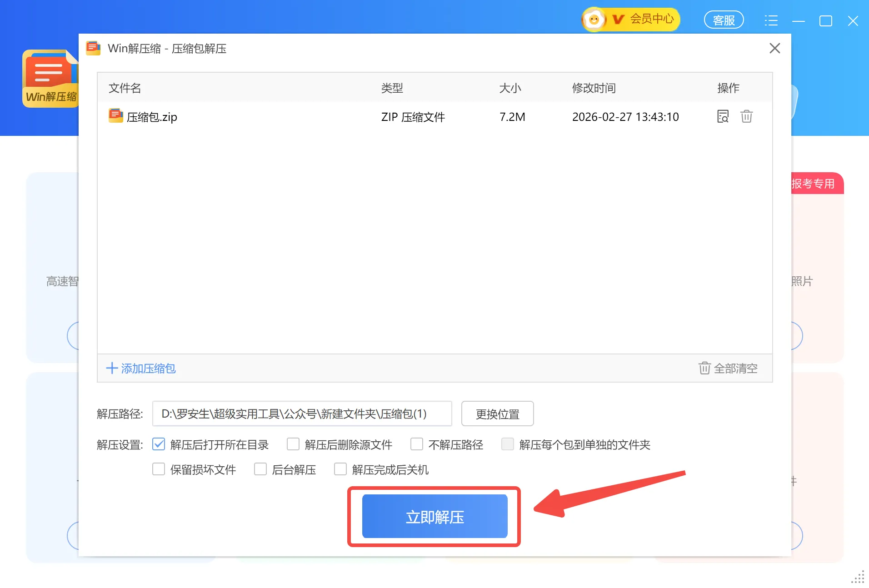Delete 压缩包.zip using the trash icon
Screen dimensions: 869x588
[747, 116]
